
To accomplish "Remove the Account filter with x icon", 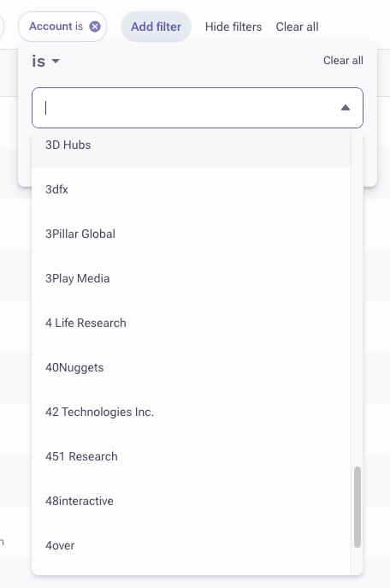I will 95,27.
